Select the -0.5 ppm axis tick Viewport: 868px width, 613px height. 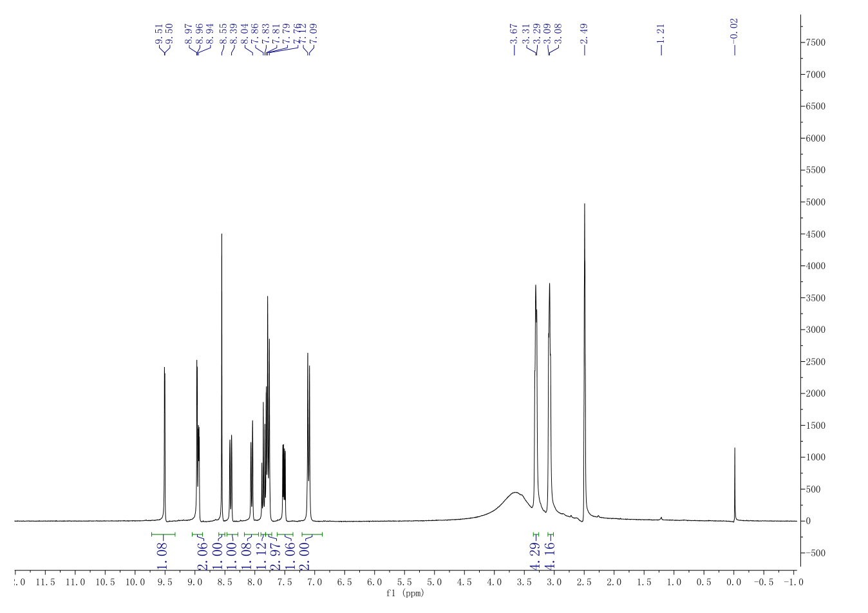764,582
